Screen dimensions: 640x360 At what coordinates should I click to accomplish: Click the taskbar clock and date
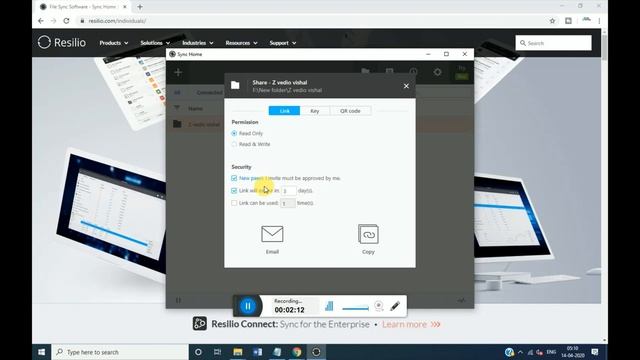click(573, 352)
